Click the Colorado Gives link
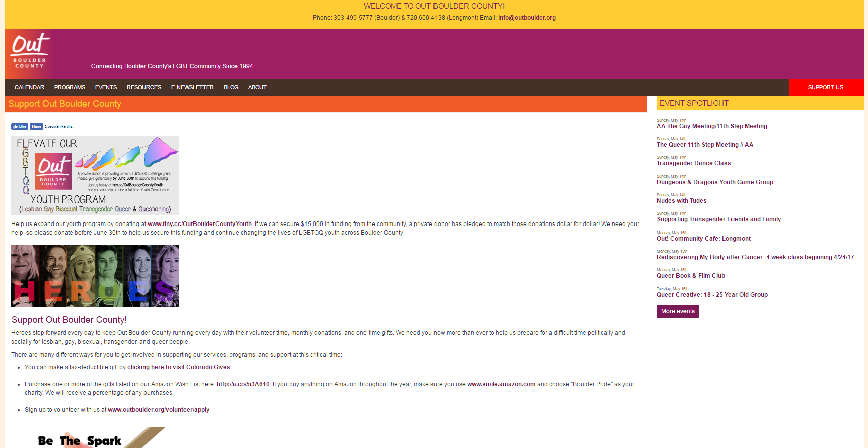Screen dimensions: 868x448 coord(179,367)
